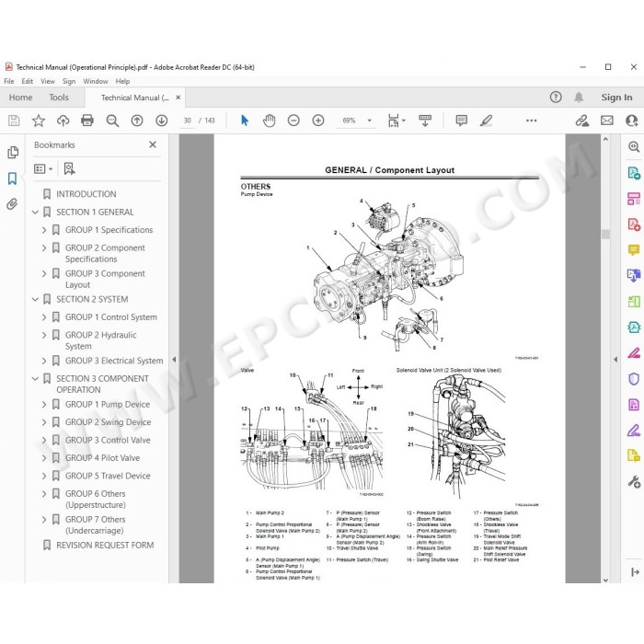Open More Tools wrench icon
This screenshot has height=644, width=644.
tap(634, 481)
